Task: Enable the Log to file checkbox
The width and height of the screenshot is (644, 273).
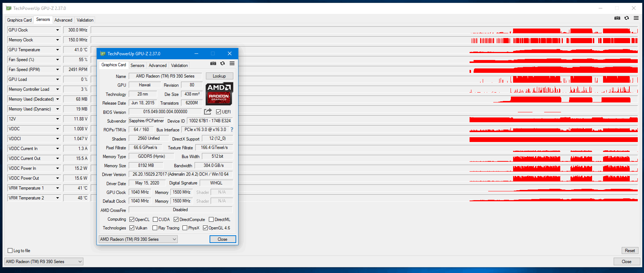Action: [x=10, y=251]
